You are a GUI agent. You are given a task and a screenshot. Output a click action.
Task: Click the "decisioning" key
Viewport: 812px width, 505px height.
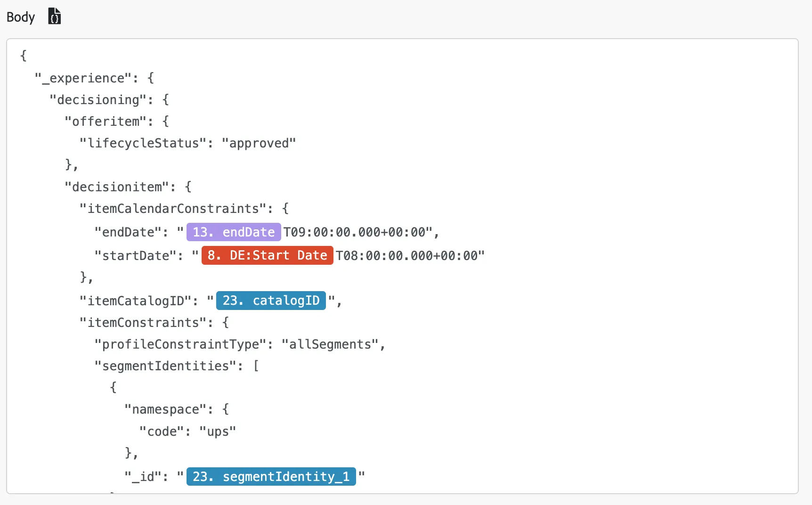[98, 100]
